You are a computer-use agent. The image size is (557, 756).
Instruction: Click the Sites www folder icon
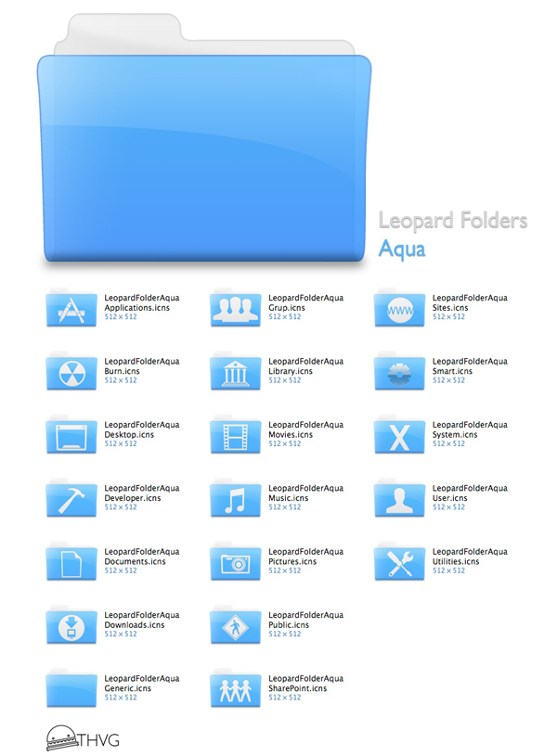[x=400, y=308]
